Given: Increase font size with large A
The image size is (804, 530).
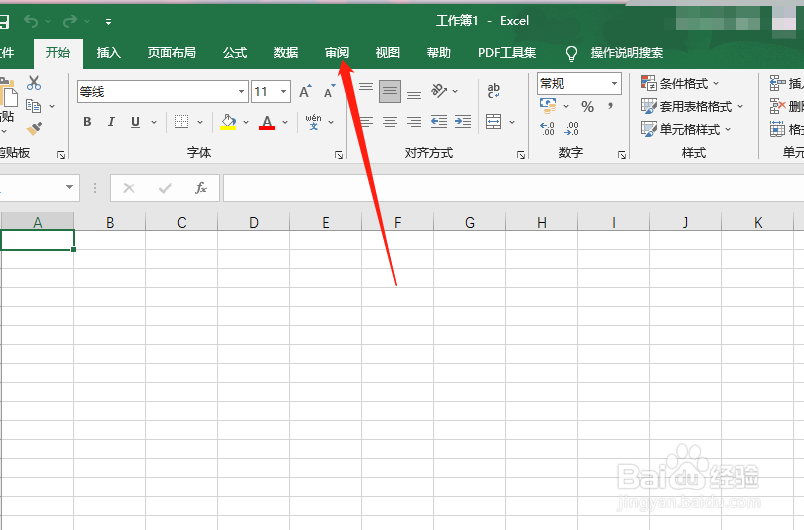Looking at the screenshot, I should point(306,91).
